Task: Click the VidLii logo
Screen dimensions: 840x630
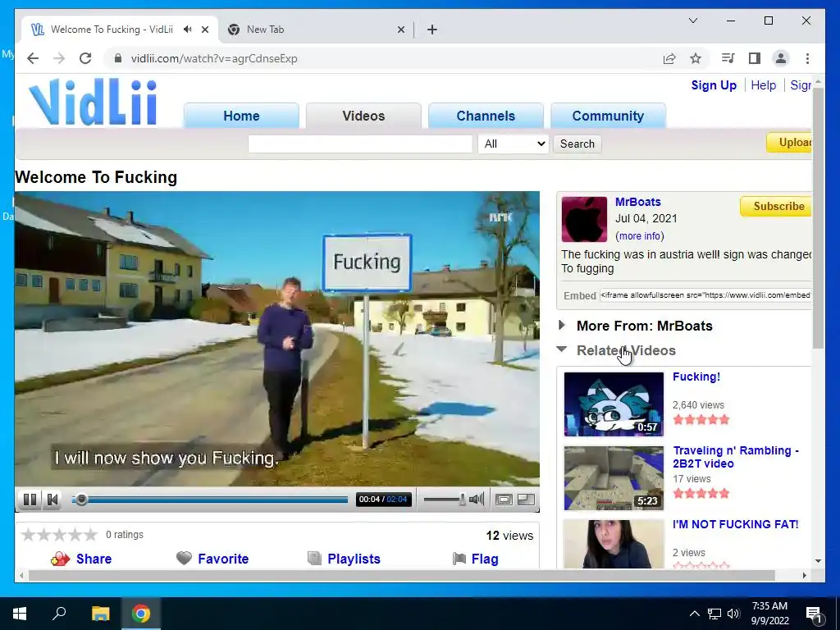Action: 94,101
